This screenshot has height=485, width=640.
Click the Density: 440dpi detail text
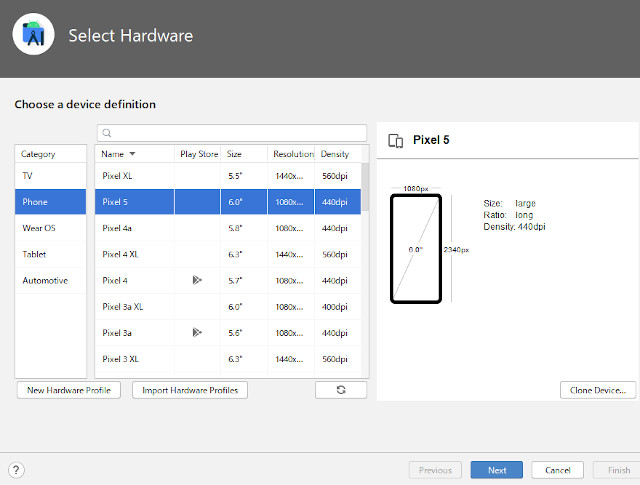pos(514,227)
